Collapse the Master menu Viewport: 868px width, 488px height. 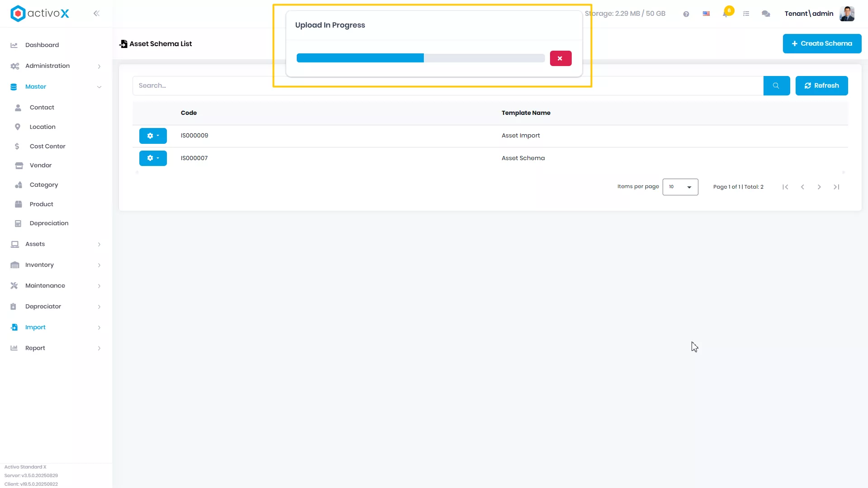pos(56,86)
